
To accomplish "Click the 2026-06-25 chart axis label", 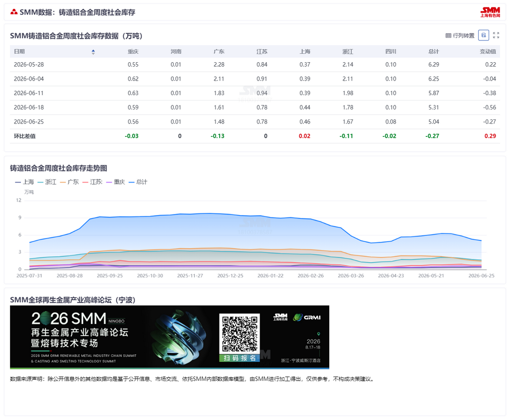I will (x=482, y=276).
